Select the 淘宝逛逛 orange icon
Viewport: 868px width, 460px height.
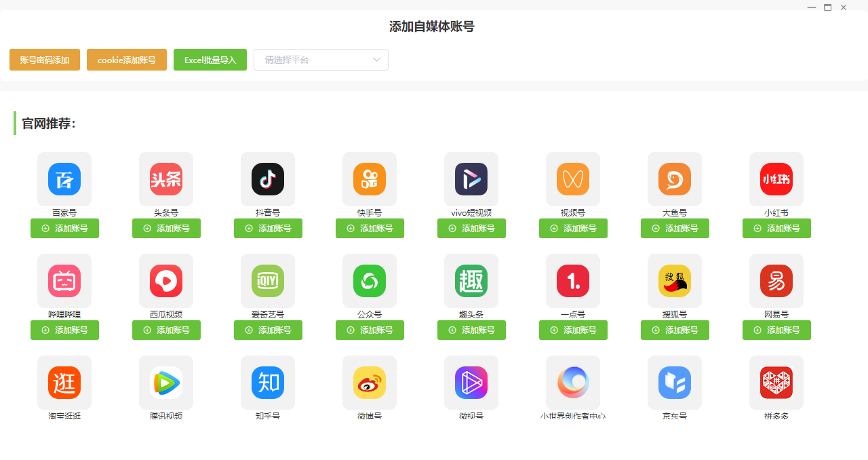(x=64, y=383)
